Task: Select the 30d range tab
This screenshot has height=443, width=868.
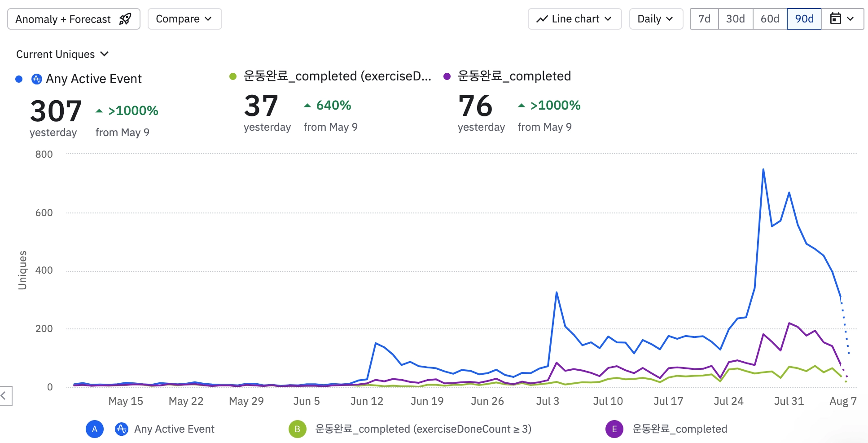Action: click(x=735, y=19)
